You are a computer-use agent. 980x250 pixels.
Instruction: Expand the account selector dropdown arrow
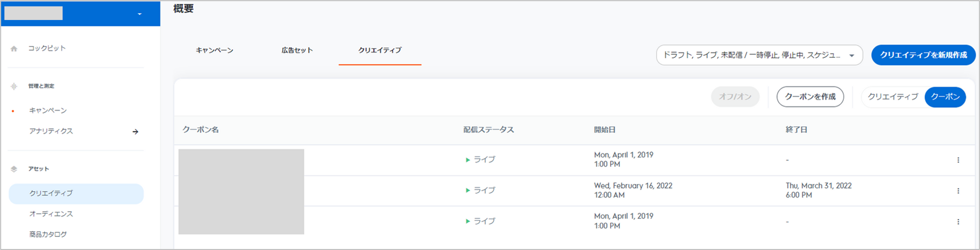click(140, 14)
